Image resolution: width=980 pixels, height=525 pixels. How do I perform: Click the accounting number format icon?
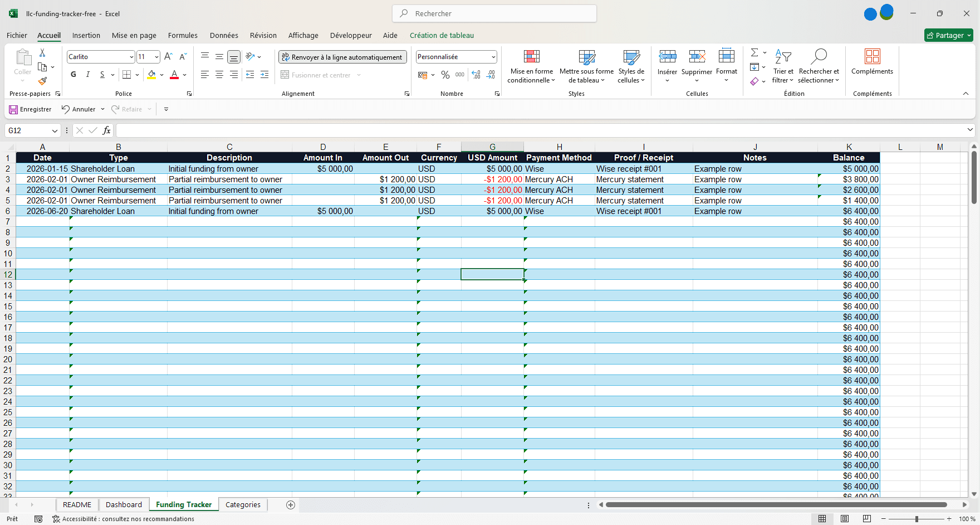423,75
